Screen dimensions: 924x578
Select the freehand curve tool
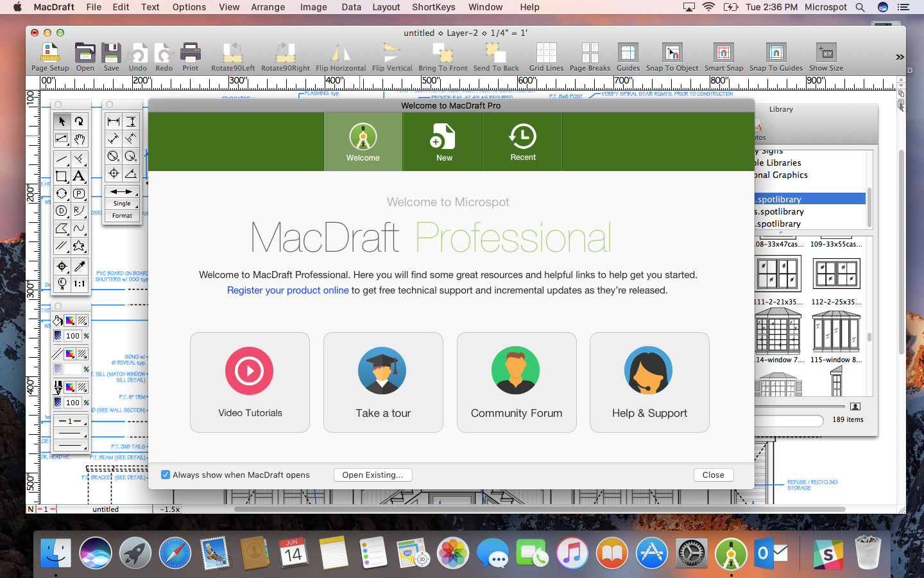click(79, 228)
